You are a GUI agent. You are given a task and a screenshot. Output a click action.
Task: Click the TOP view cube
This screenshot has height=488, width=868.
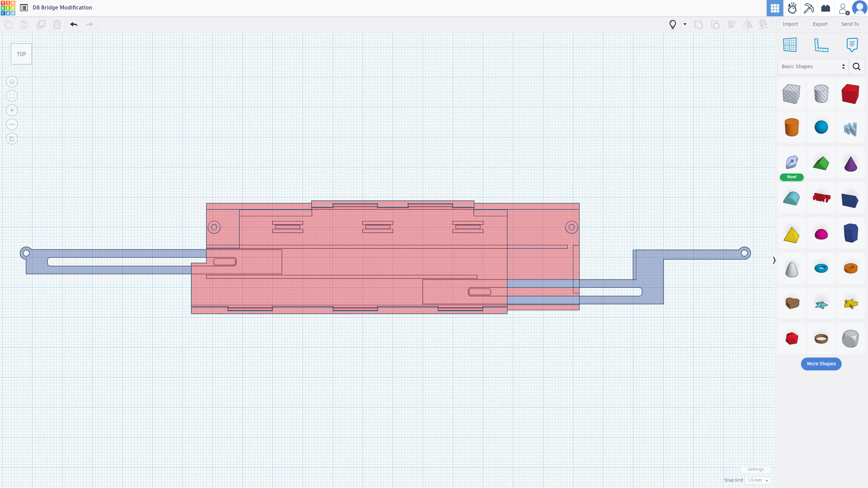tap(21, 54)
